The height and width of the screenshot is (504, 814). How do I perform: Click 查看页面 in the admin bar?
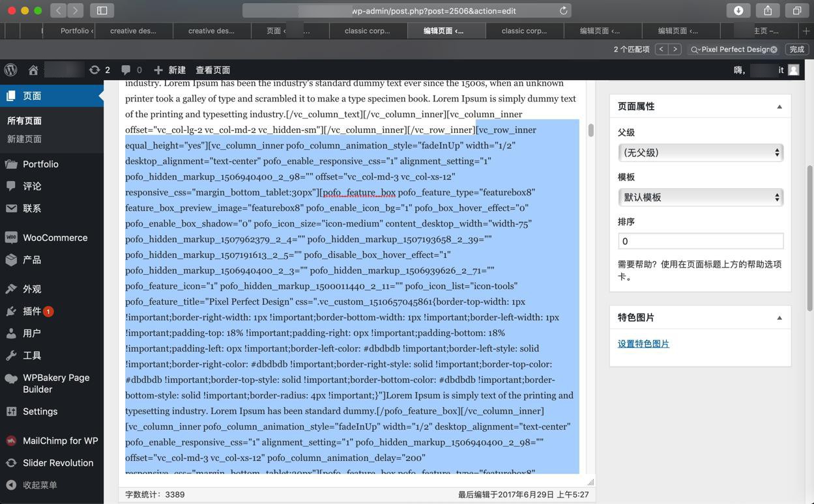click(213, 70)
